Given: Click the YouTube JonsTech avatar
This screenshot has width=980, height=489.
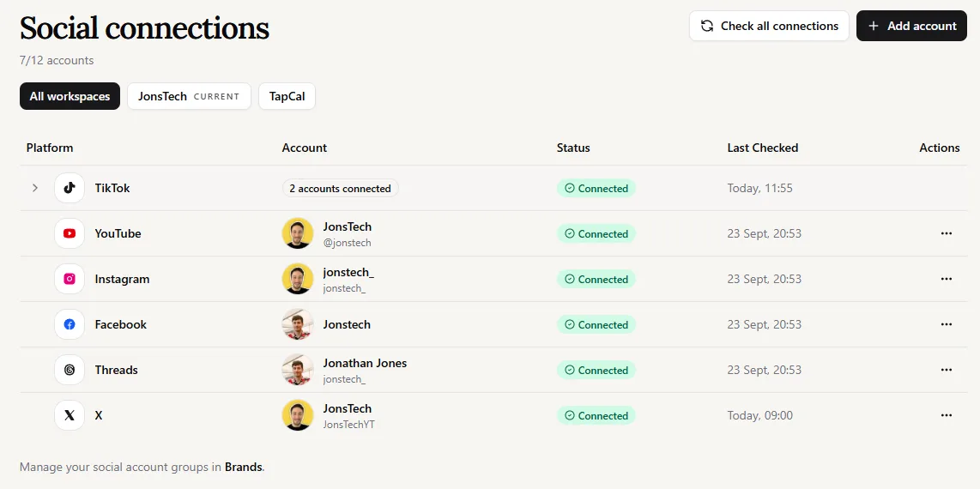Looking at the screenshot, I should [x=298, y=233].
